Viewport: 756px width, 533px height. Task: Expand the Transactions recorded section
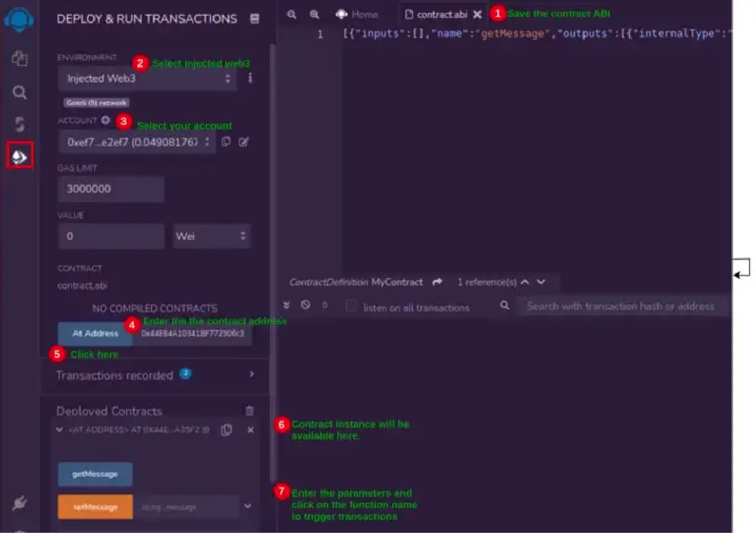pyautogui.click(x=251, y=374)
